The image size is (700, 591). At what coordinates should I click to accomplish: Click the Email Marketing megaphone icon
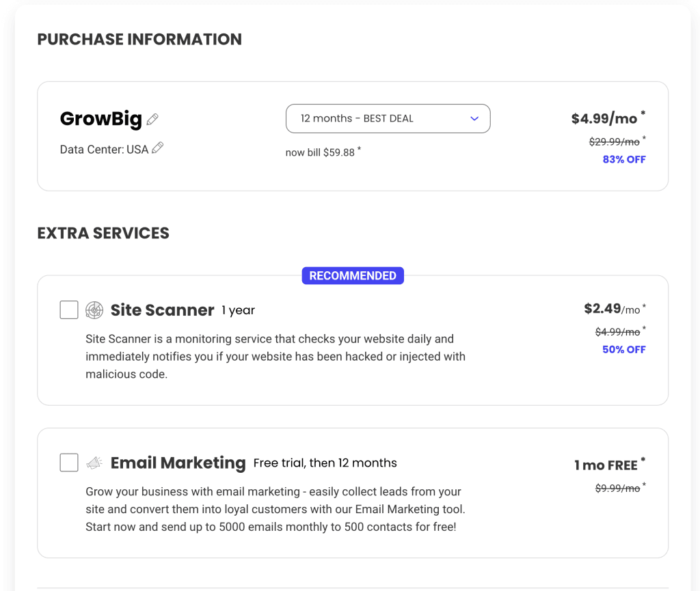pos(94,463)
